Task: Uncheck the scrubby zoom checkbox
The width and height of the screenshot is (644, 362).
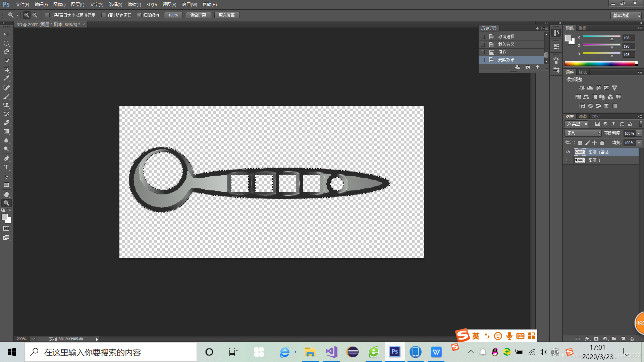Action: tap(140, 15)
